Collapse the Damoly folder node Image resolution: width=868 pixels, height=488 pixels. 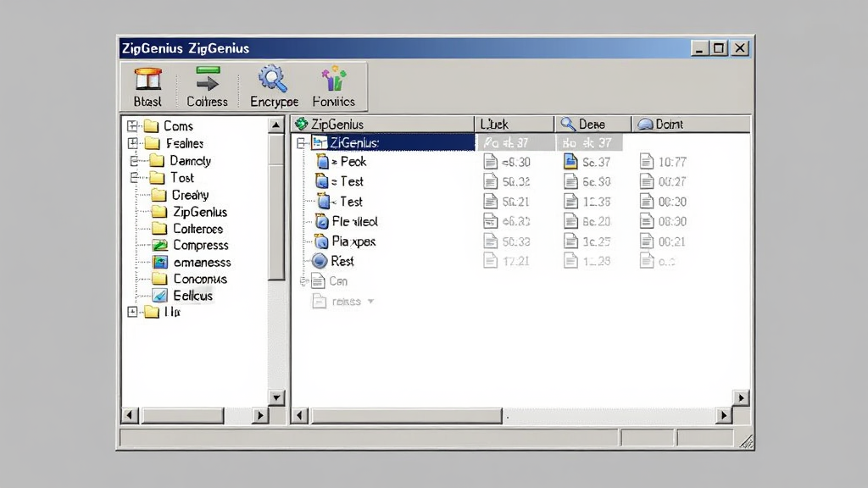coord(134,160)
